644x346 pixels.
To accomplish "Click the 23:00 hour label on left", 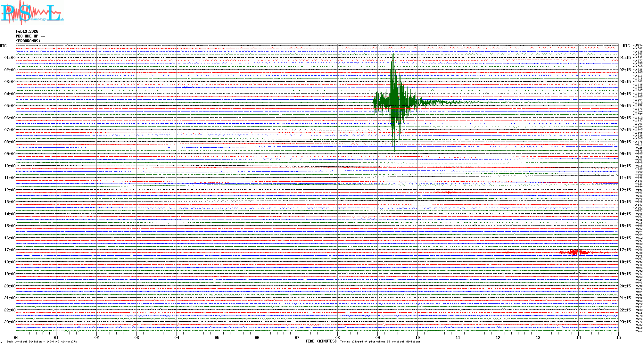I will [10, 322].
